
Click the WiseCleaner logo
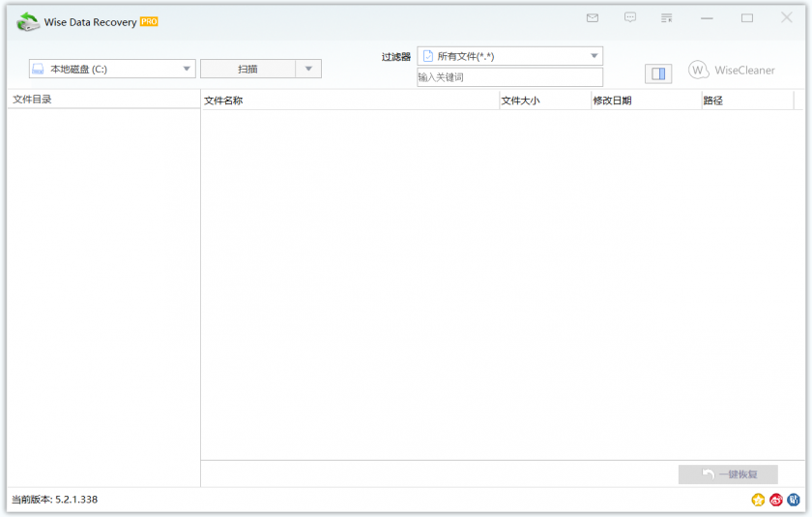coord(732,71)
